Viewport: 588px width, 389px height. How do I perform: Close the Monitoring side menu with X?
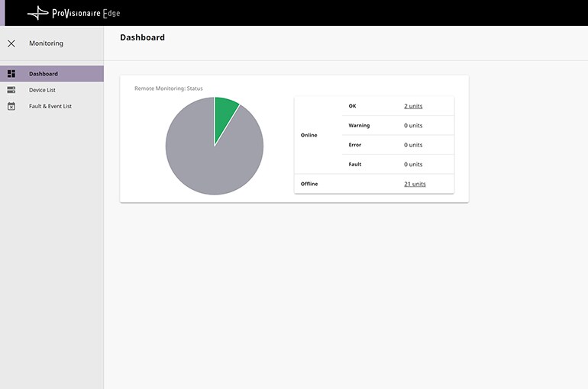pos(11,43)
